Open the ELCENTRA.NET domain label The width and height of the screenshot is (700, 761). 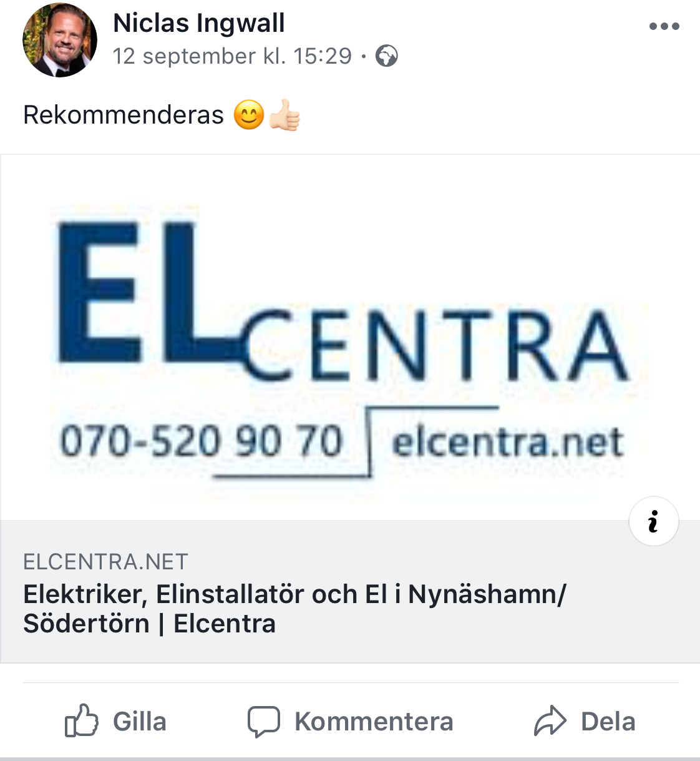pos(105,562)
